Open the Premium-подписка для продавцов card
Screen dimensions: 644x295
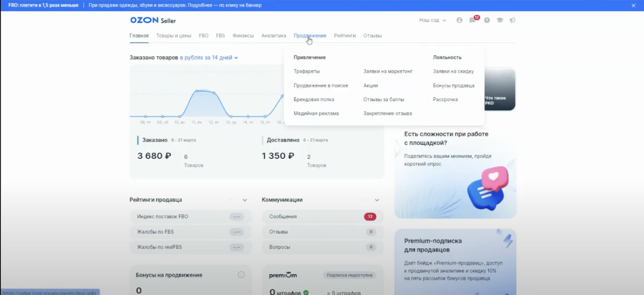coord(455,262)
